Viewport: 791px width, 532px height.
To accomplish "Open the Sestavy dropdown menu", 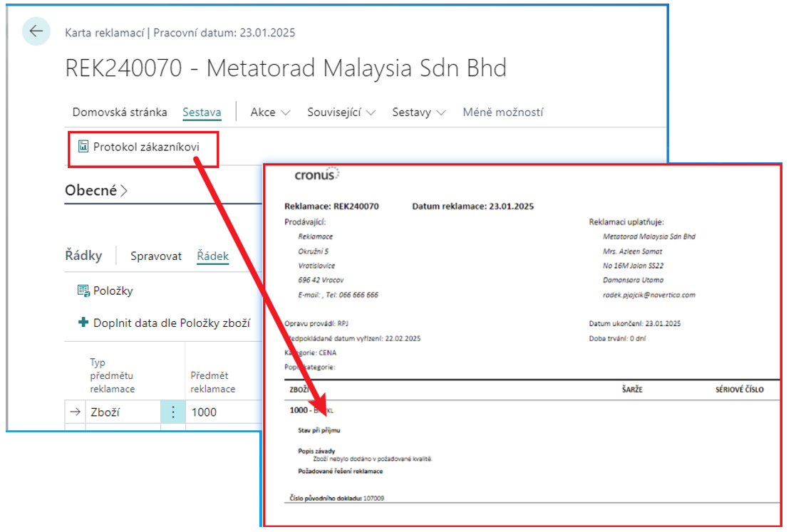I will [419, 112].
